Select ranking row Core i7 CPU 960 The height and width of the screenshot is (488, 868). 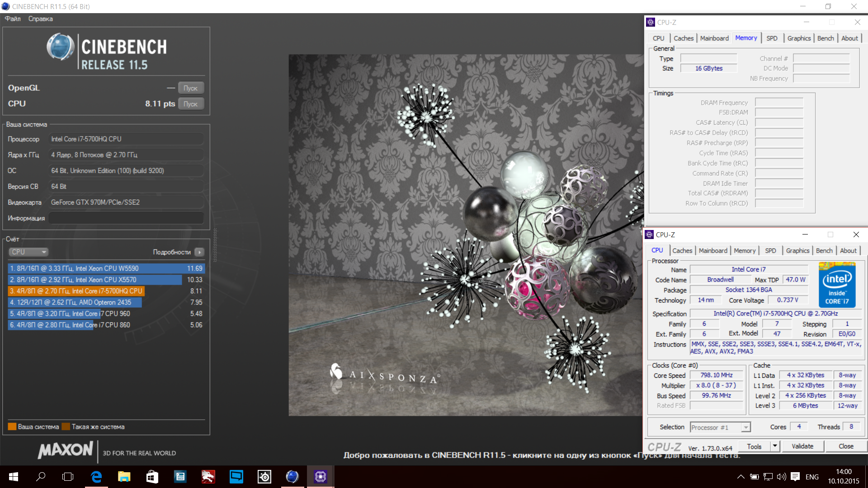tap(106, 314)
